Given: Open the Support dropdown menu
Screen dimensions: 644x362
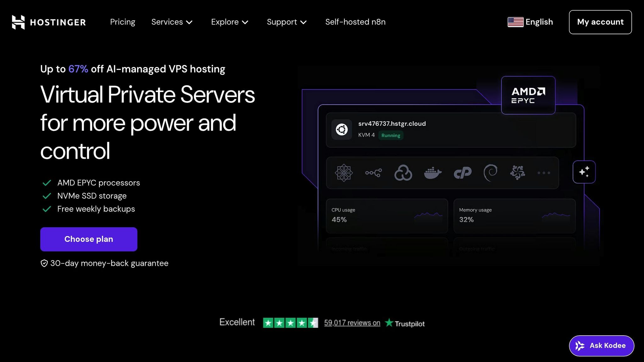Looking at the screenshot, I should point(286,22).
